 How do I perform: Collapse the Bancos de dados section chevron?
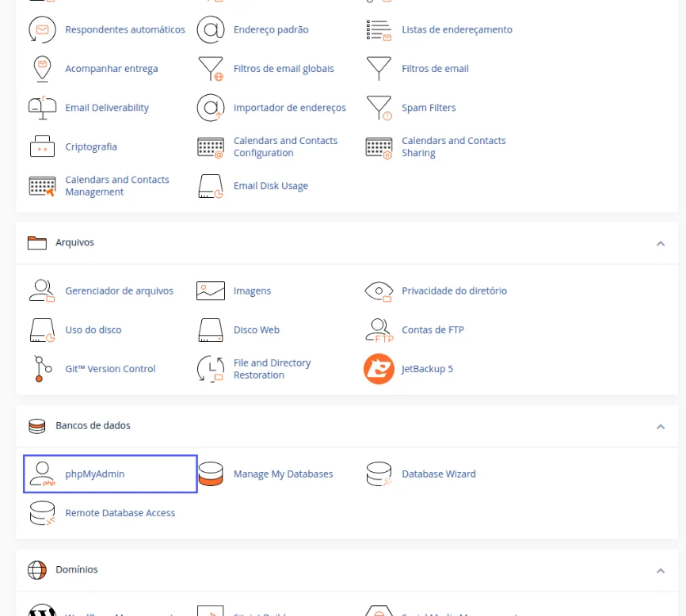tap(661, 427)
